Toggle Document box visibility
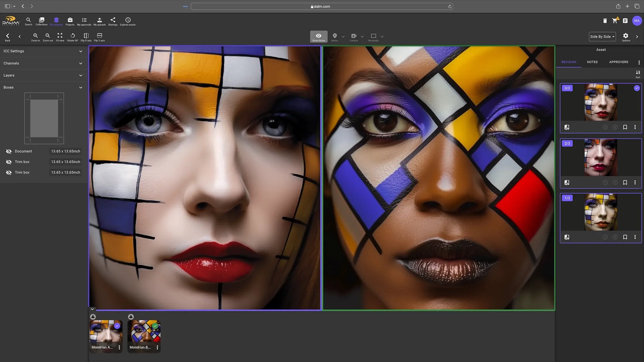 pyautogui.click(x=9, y=151)
